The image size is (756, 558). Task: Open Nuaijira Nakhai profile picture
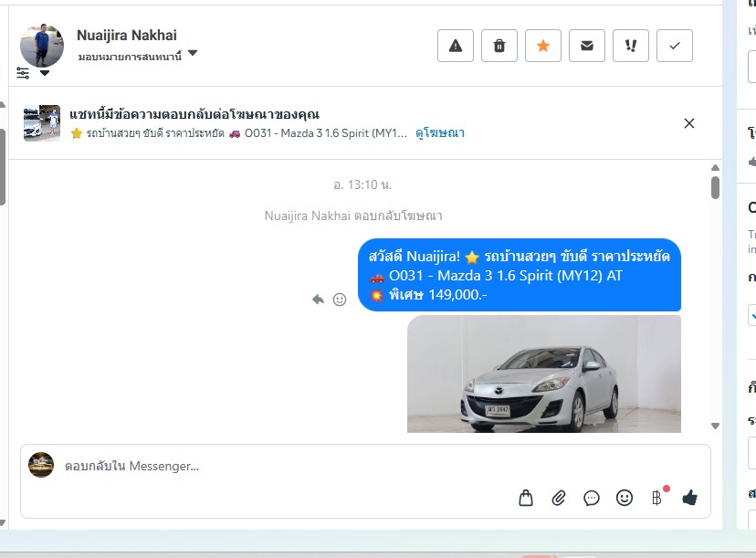(42, 45)
